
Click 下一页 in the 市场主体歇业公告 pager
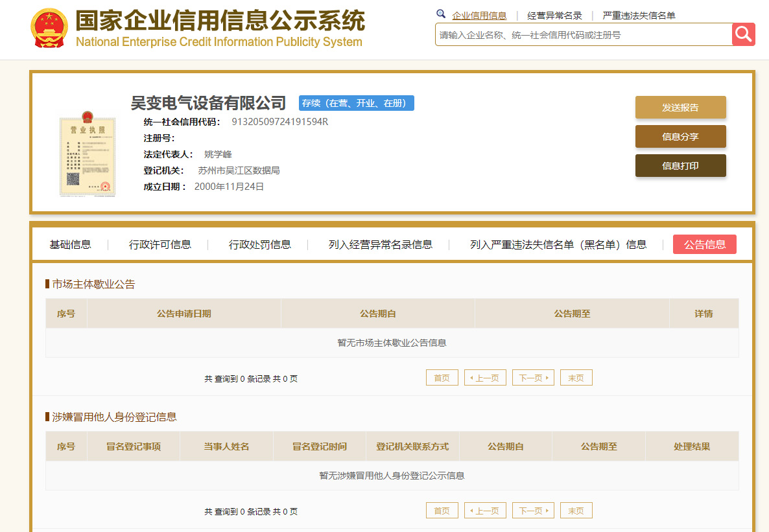[x=532, y=378]
